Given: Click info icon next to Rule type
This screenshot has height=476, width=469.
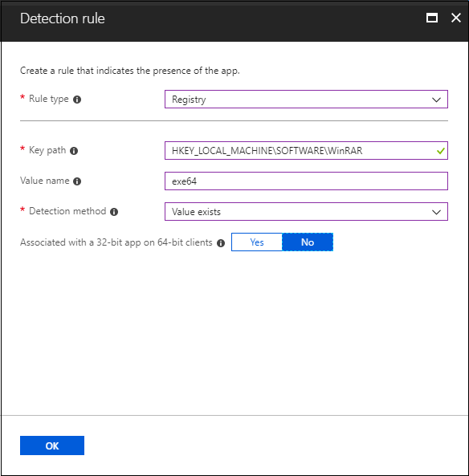Looking at the screenshot, I should point(77,100).
